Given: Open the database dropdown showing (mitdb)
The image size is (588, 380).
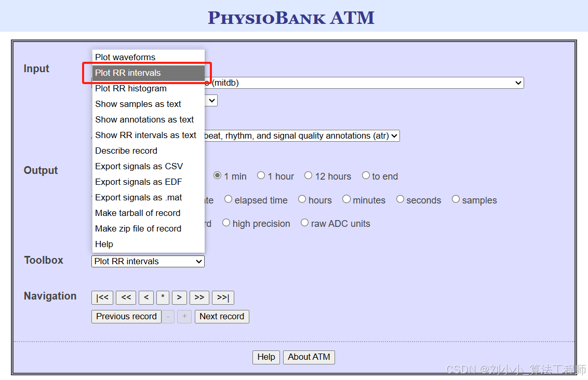Looking at the screenshot, I should pyautogui.click(x=364, y=83).
